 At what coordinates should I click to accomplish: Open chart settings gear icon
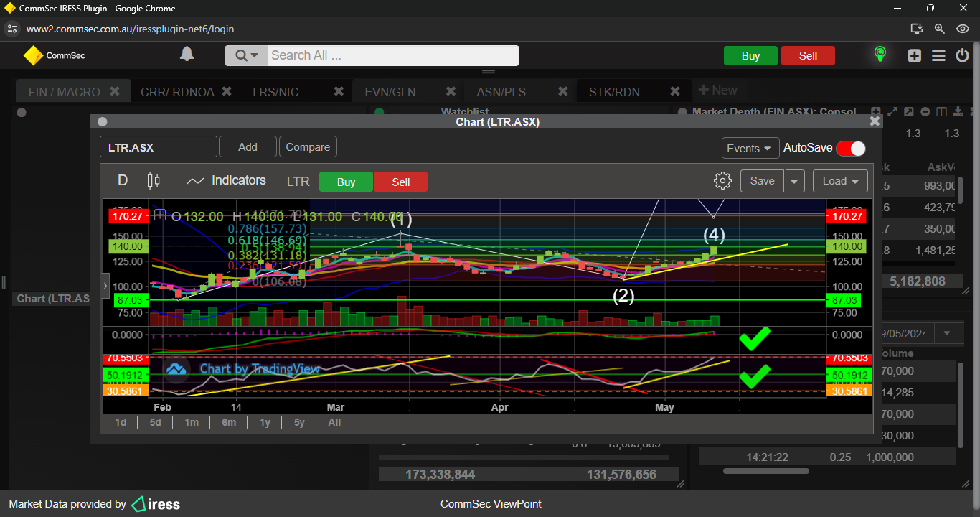(x=722, y=181)
